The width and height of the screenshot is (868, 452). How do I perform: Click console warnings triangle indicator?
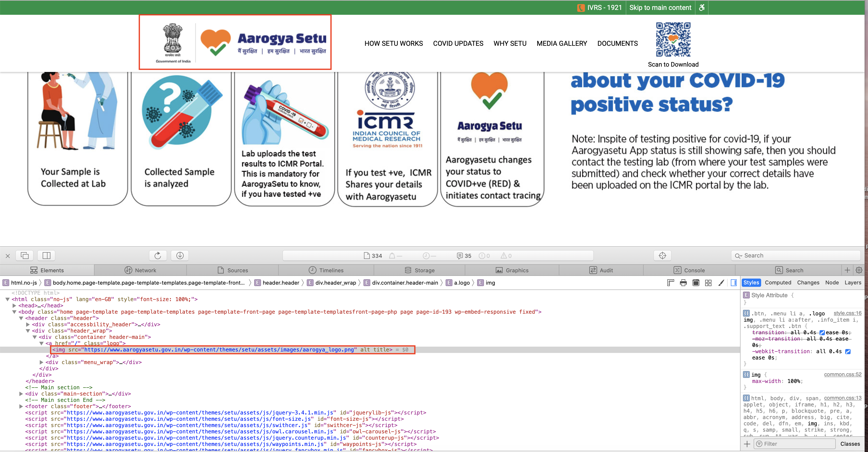click(506, 256)
